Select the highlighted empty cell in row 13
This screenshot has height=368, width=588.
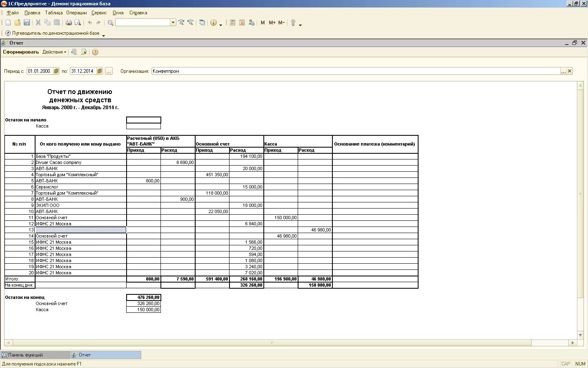tap(81, 230)
